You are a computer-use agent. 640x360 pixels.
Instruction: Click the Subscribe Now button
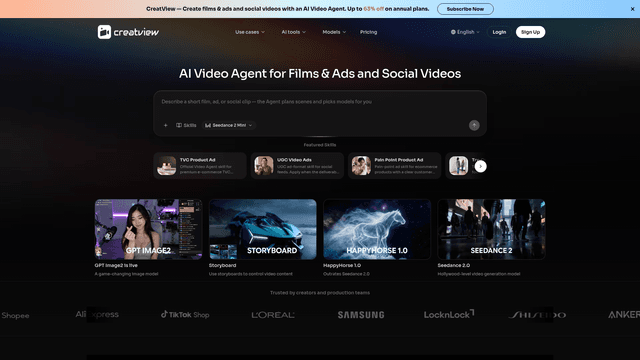465,9
